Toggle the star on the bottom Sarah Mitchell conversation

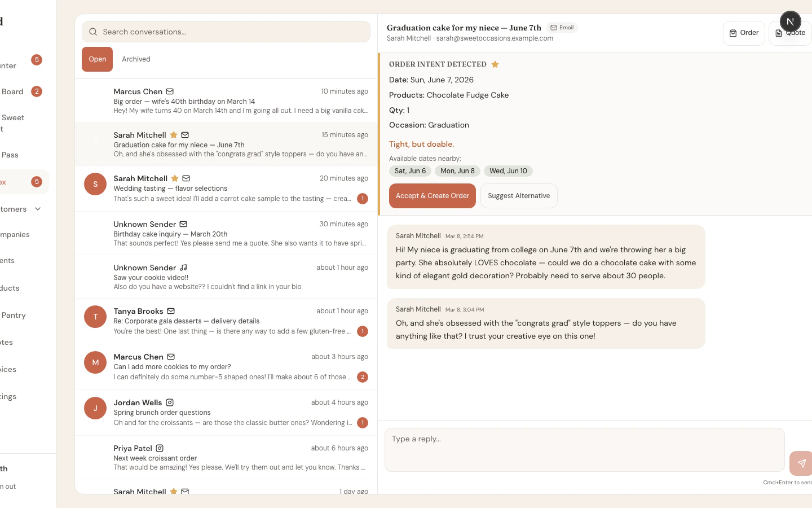click(174, 492)
